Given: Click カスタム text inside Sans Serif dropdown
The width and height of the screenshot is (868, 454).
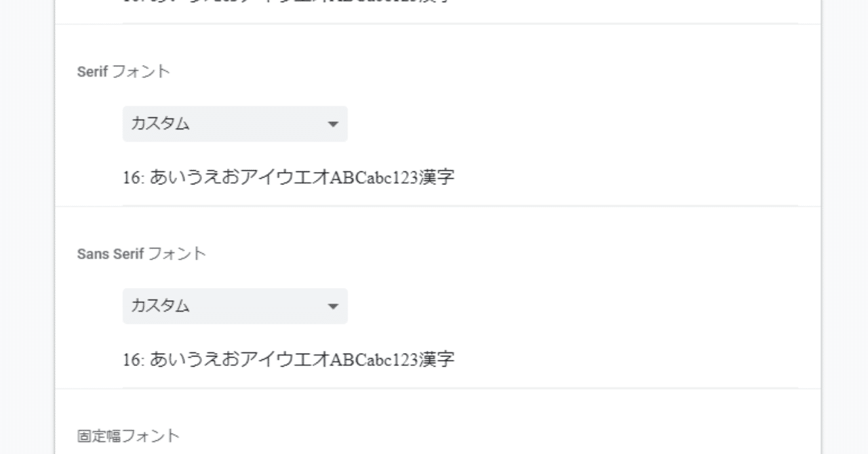Looking at the screenshot, I should (x=160, y=306).
